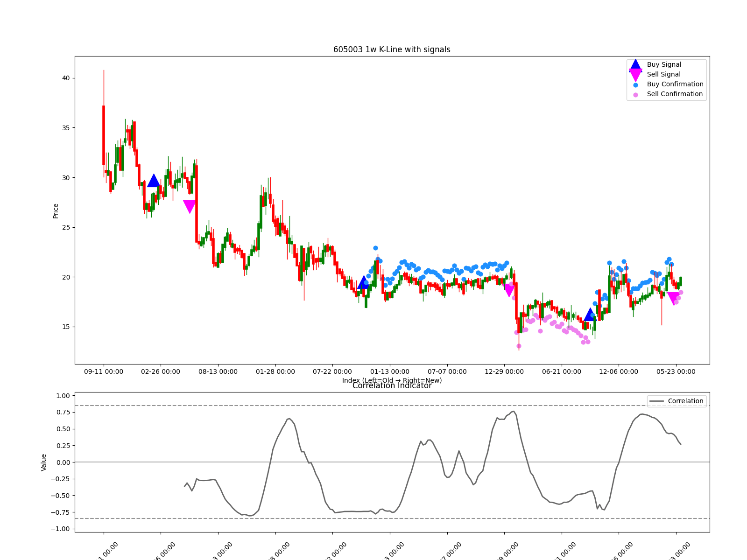
Task: Click the first tall red candlestick near 09-11
Action: click(104, 135)
